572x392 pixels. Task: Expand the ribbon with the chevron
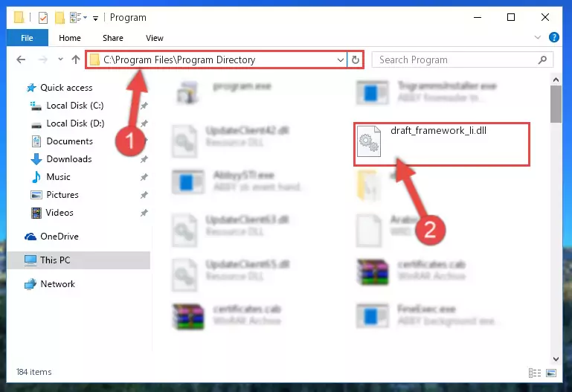(x=537, y=37)
